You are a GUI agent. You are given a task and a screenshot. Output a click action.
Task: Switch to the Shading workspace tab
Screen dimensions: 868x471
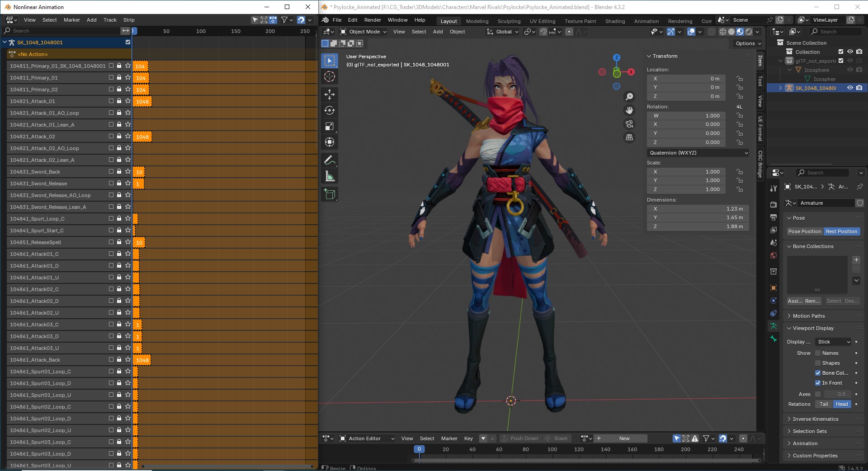[615, 21]
